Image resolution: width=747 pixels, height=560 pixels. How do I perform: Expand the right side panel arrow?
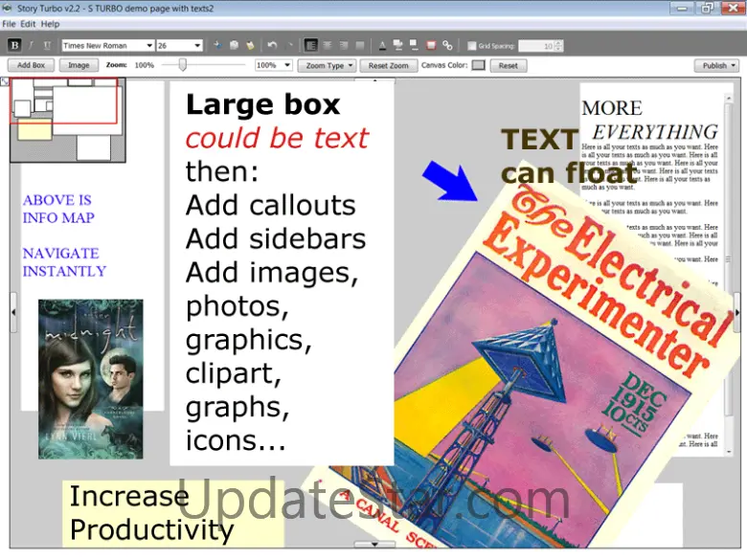pyautogui.click(x=737, y=312)
